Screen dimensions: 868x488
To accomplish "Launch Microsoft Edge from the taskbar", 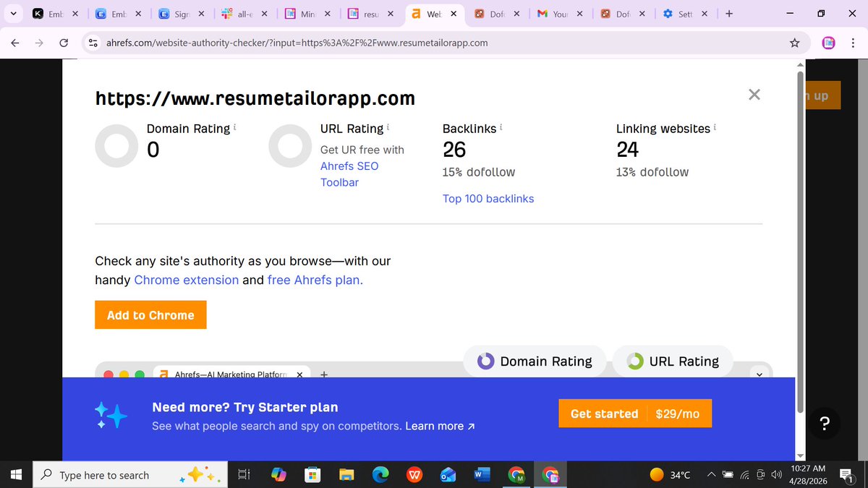I will (380, 475).
